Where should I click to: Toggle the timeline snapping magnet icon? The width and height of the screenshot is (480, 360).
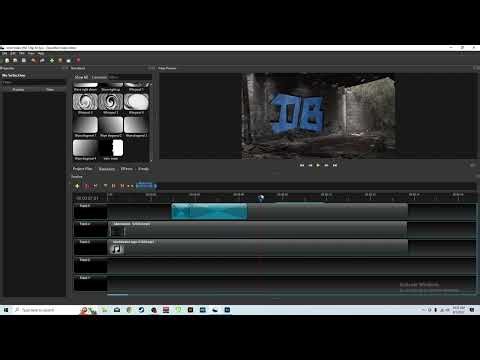pos(87,186)
